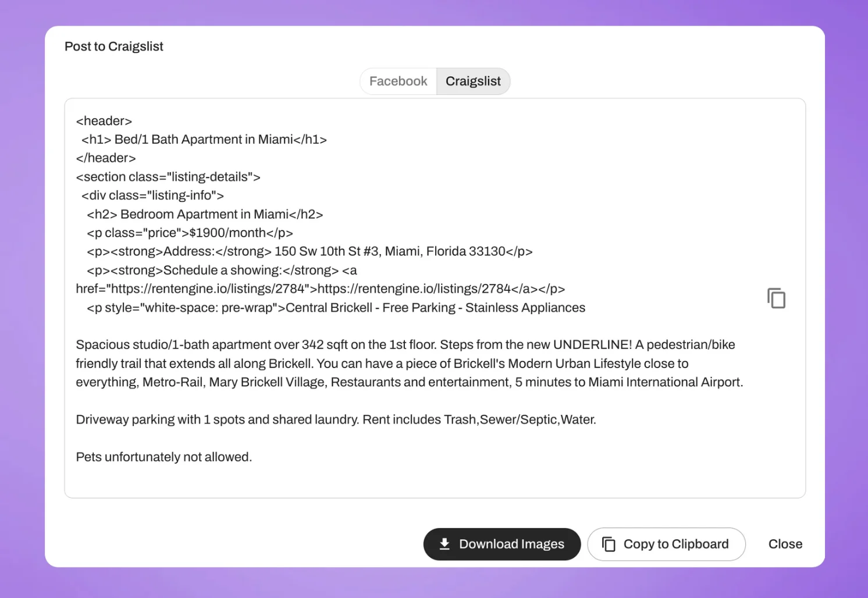
Task: Click the "Driveway parking with 1 spots" line
Action: (x=336, y=420)
